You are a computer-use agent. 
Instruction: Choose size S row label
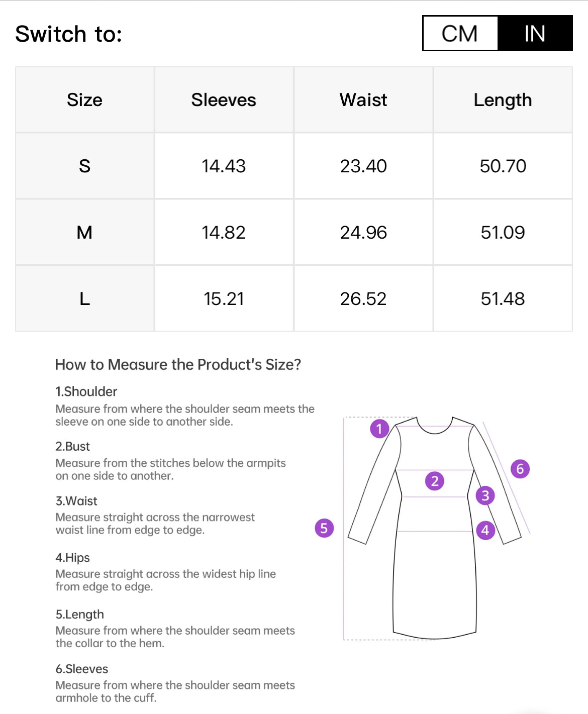84,166
